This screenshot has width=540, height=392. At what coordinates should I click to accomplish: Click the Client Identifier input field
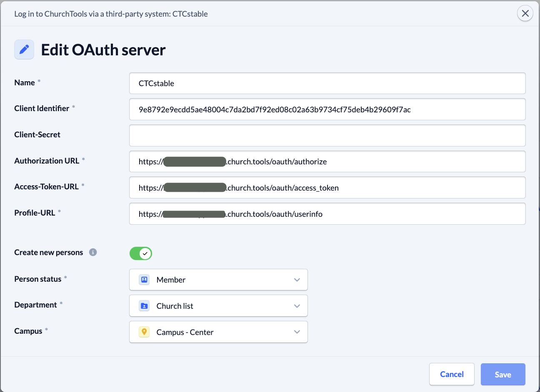click(327, 109)
